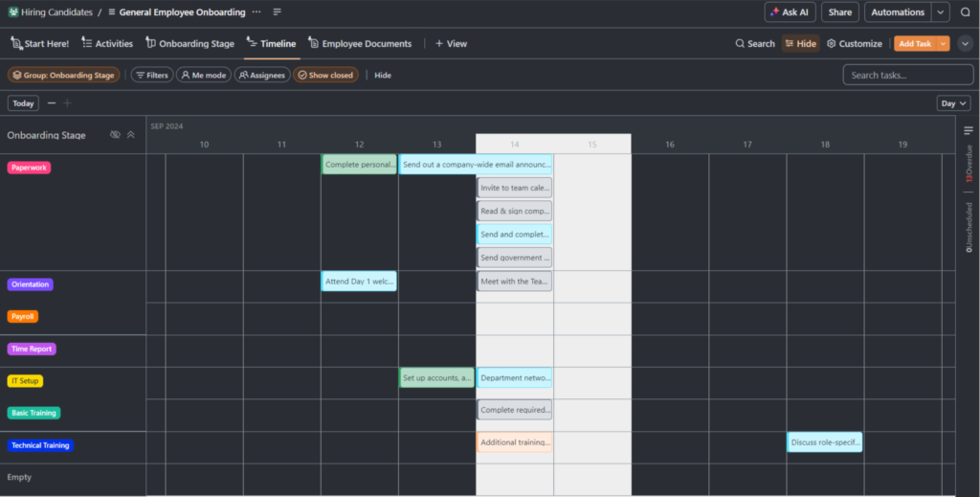Click the Empty group row label

19,477
